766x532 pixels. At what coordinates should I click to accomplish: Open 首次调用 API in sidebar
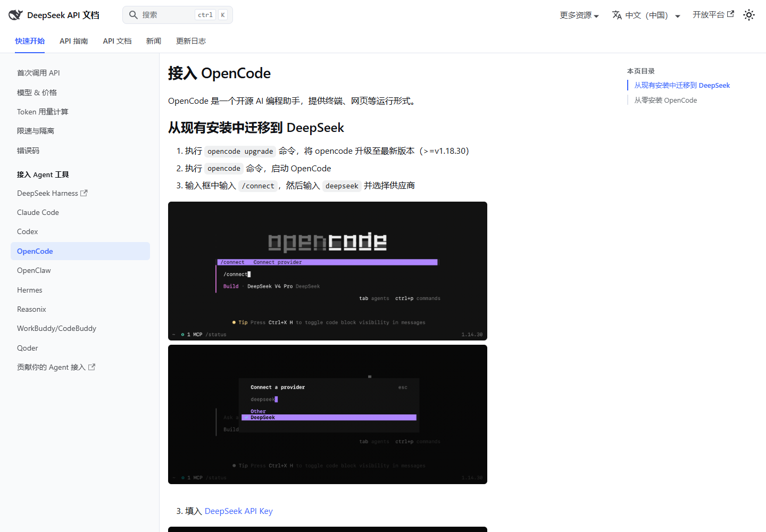click(80, 73)
